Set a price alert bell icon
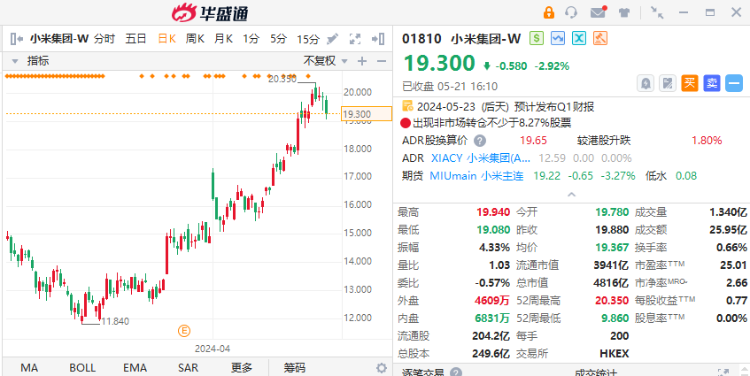Screen dimensions: 750x376 (x=645, y=83)
